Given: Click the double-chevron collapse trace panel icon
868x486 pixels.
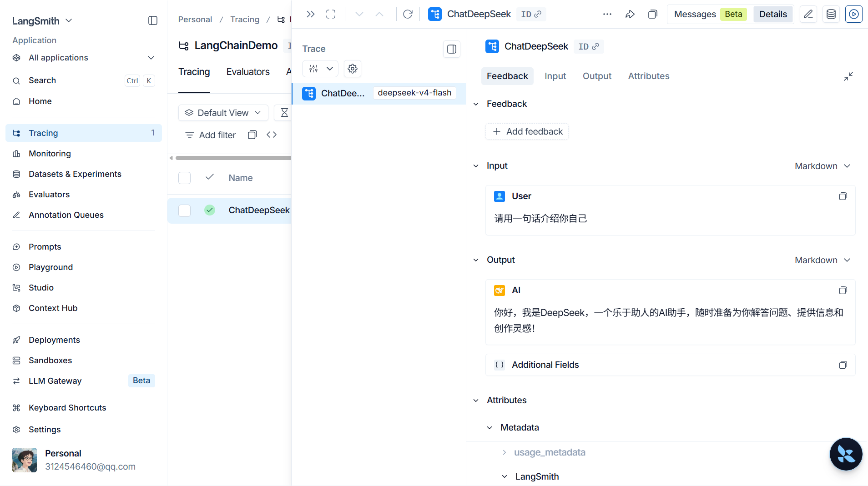Looking at the screenshot, I should [x=311, y=14].
